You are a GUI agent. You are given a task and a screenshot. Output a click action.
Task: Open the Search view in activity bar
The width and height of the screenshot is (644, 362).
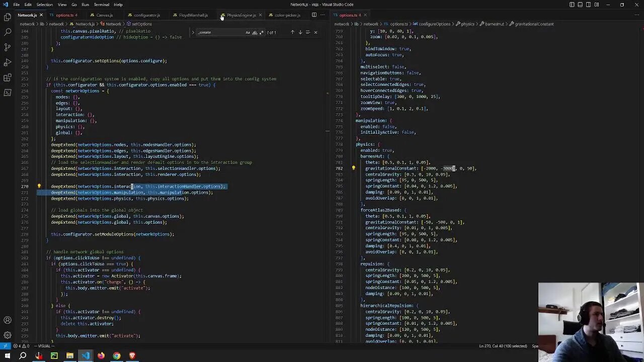click(8, 32)
